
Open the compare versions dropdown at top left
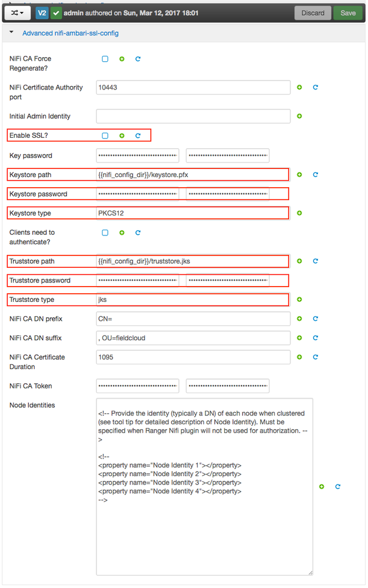(x=17, y=12)
